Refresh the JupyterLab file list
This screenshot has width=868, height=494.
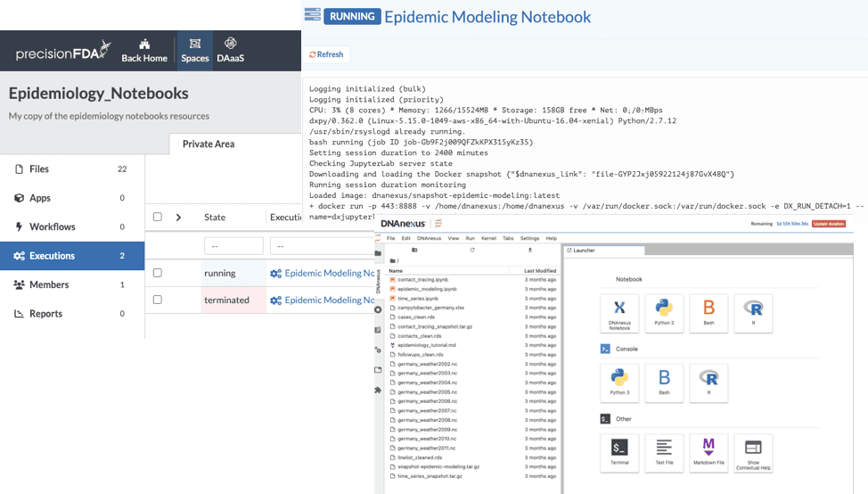pyautogui.click(x=471, y=251)
